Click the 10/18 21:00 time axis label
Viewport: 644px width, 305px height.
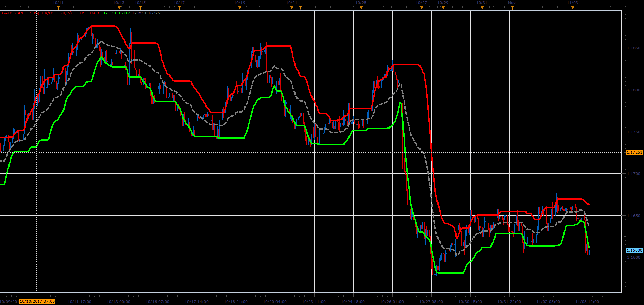coord(236,302)
